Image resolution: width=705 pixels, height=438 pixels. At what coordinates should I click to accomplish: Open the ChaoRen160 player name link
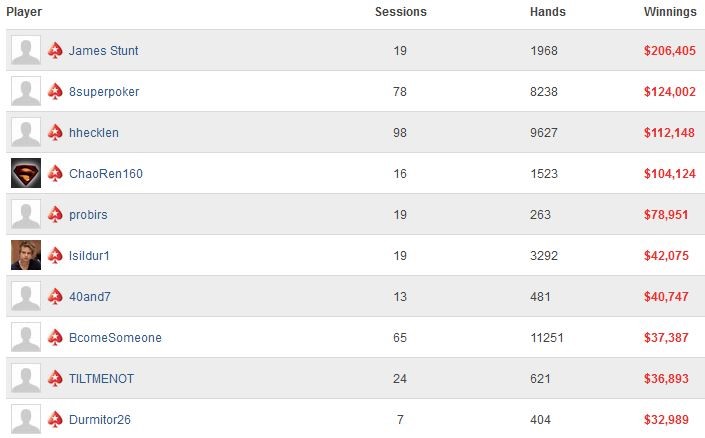(106, 174)
